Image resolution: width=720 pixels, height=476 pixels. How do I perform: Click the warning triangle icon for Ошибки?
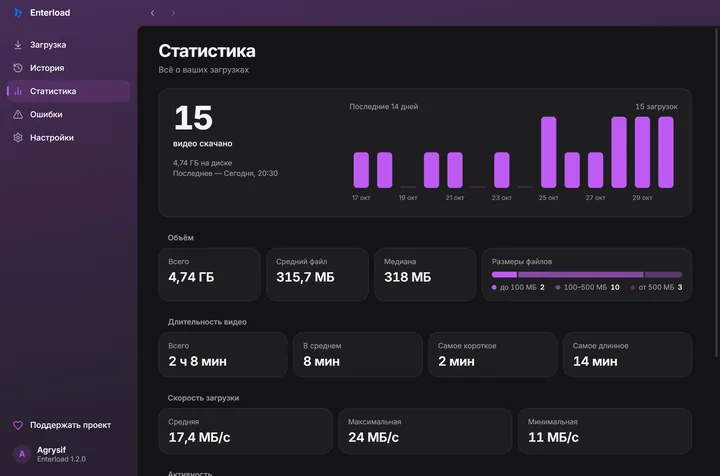pyautogui.click(x=18, y=114)
